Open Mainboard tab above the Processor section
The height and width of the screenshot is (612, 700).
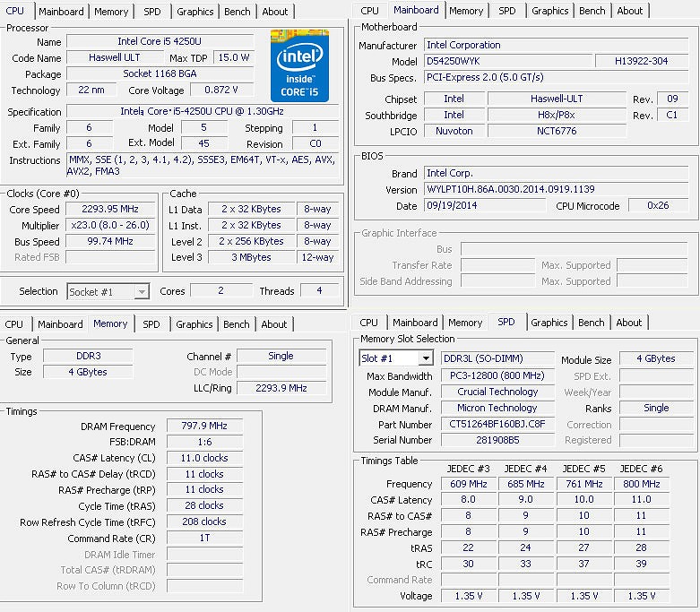[x=61, y=12]
